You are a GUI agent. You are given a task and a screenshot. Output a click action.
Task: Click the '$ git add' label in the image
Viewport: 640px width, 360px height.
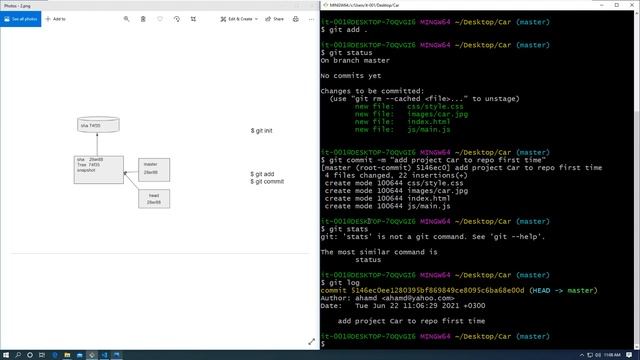(x=262, y=174)
